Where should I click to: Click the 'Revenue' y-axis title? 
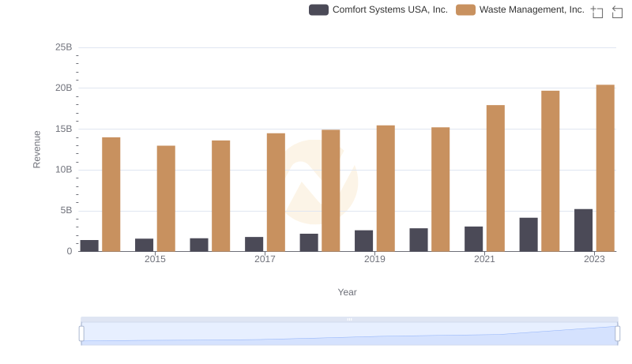36,149
